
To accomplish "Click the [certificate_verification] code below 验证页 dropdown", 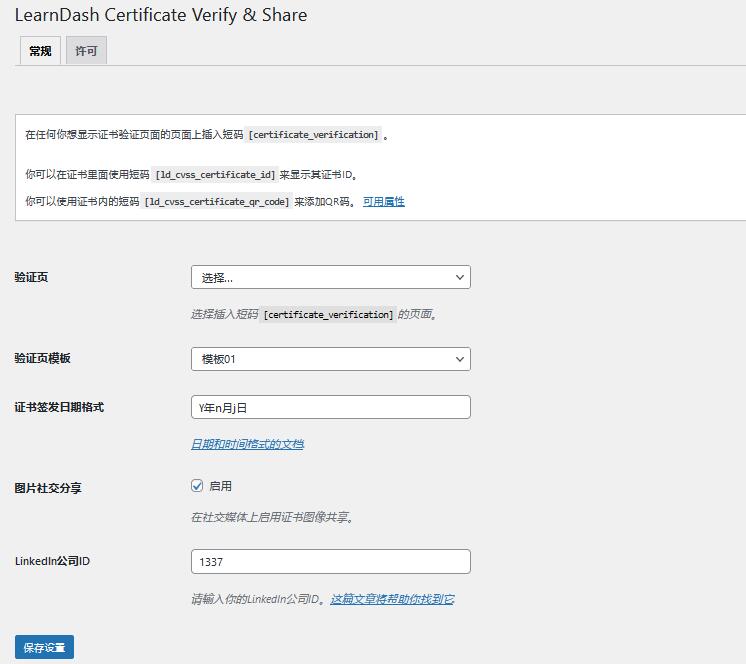I will pyautogui.click(x=328, y=314).
